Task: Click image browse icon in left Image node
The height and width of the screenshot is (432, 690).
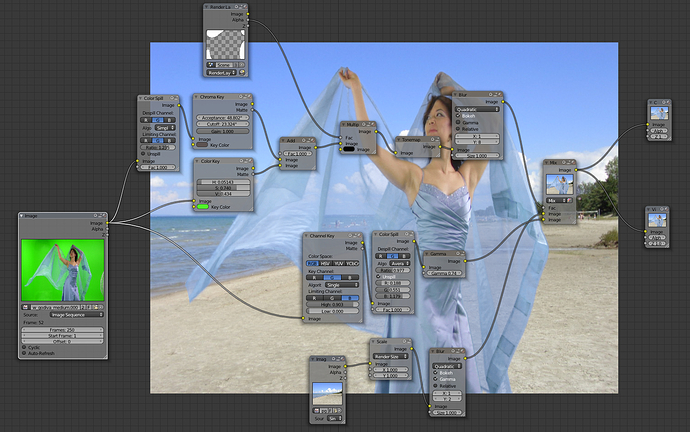Action: (x=26, y=307)
